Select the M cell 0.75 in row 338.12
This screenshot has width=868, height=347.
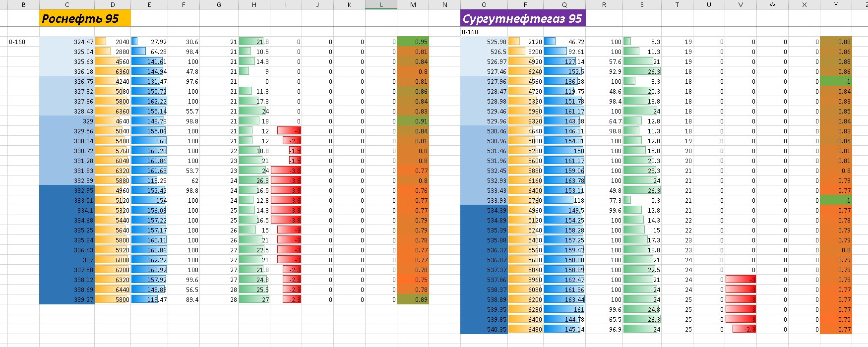click(x=413, y=280)
